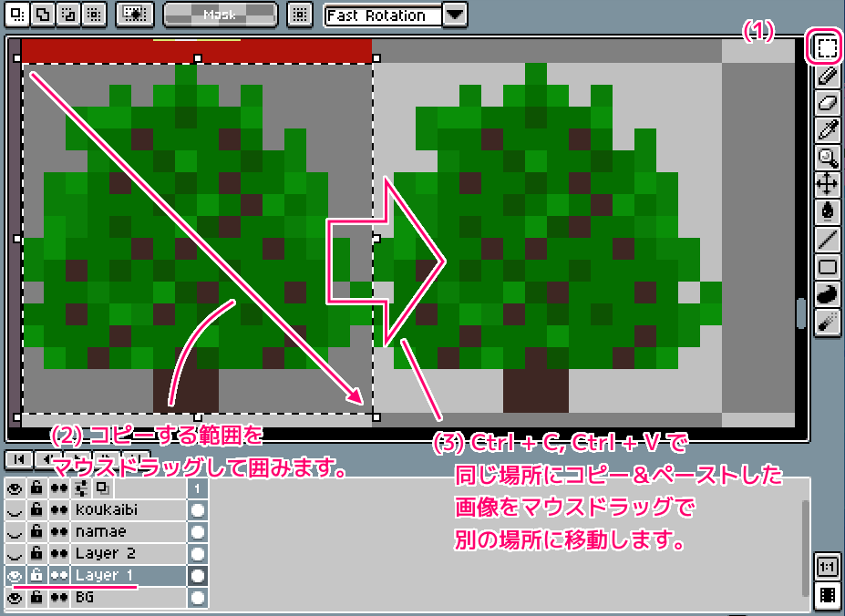Select the Move tool
The width and height of the screenshot is (845, 616).
[828, 183]
